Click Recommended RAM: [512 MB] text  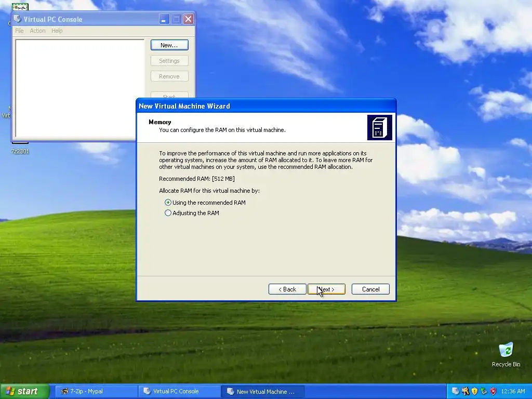click(x=197, y=179)
